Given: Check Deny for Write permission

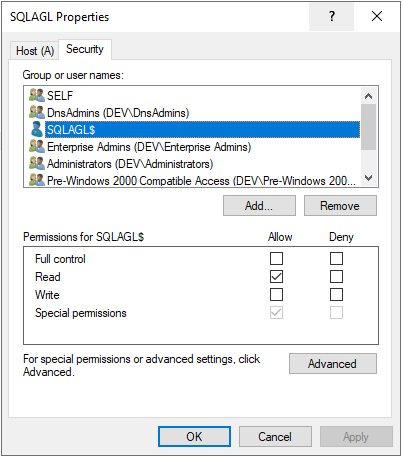Looking at the screenshot, I should [336, 294].
